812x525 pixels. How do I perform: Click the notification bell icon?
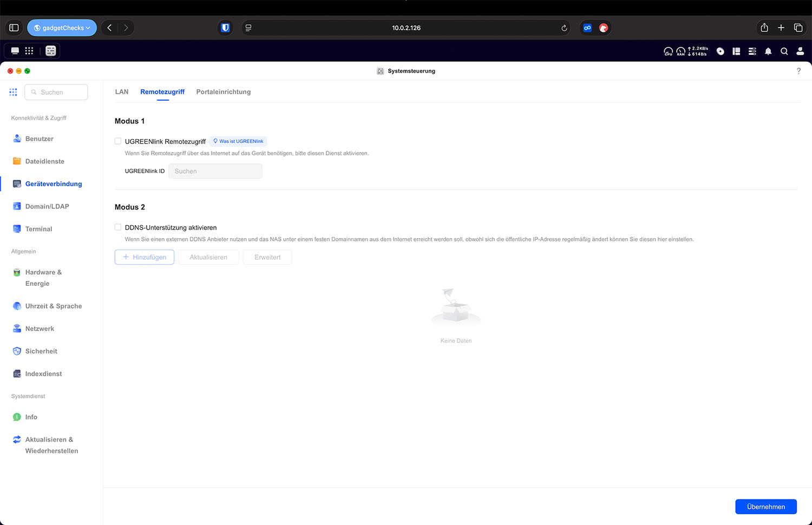click(x=768, y=51)
